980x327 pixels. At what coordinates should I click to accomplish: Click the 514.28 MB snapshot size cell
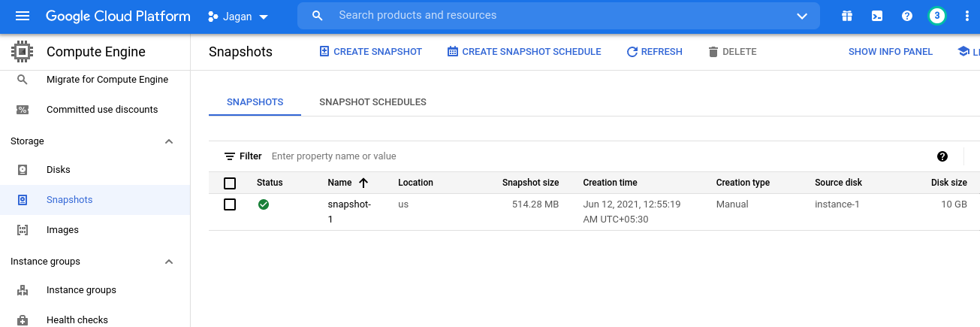pos(535,204)
